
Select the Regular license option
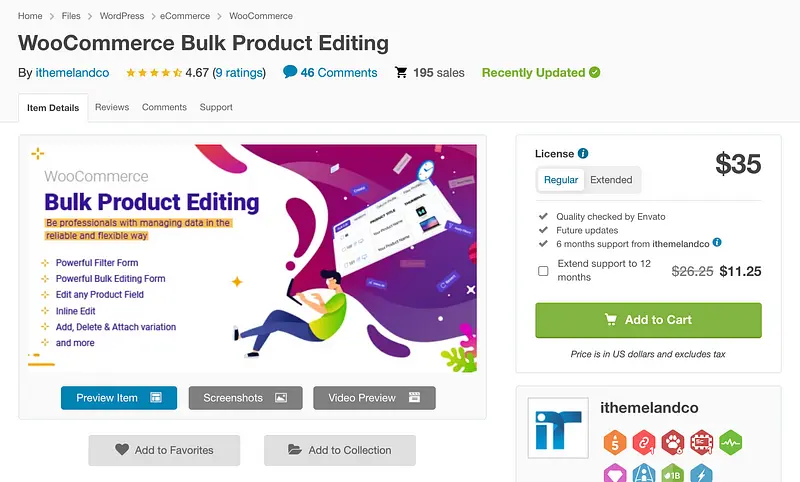click(x=561, y=180)
